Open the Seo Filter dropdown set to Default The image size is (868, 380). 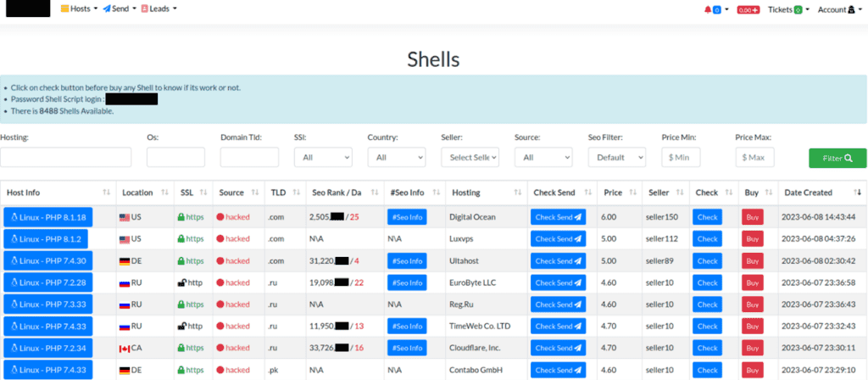click(617, 157)
